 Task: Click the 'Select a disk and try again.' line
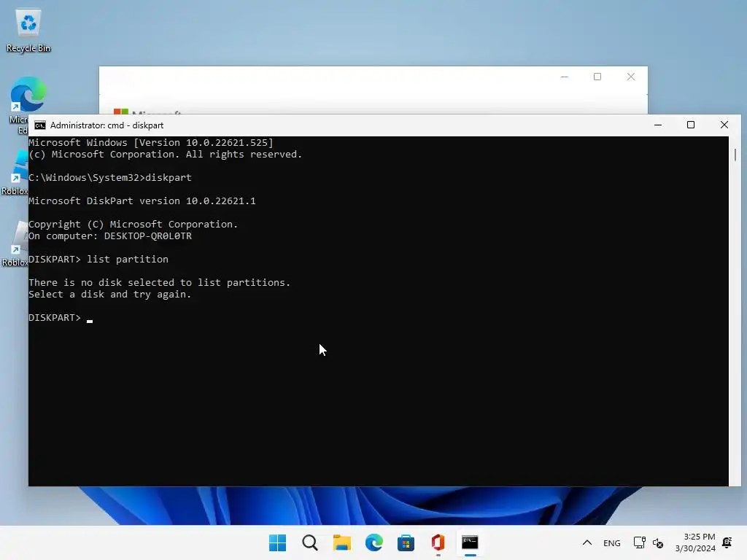(x=109, y=295)
